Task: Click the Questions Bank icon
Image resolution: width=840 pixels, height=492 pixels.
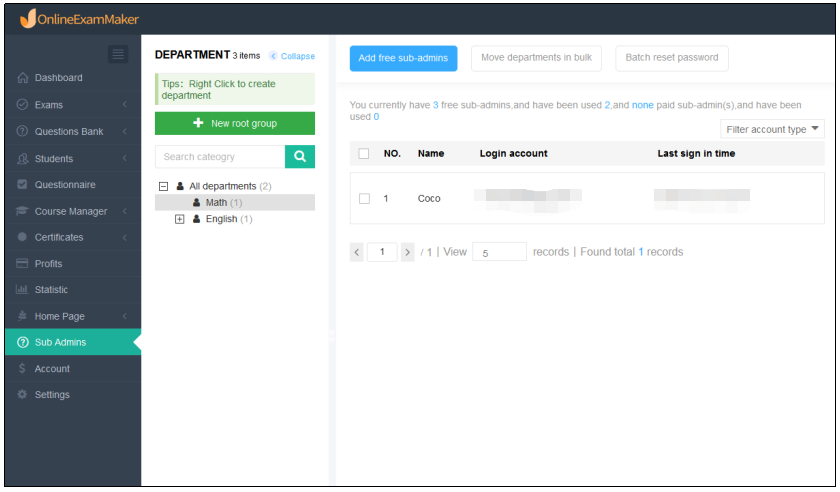Action: pyautogui.click(x=22, y=131)
